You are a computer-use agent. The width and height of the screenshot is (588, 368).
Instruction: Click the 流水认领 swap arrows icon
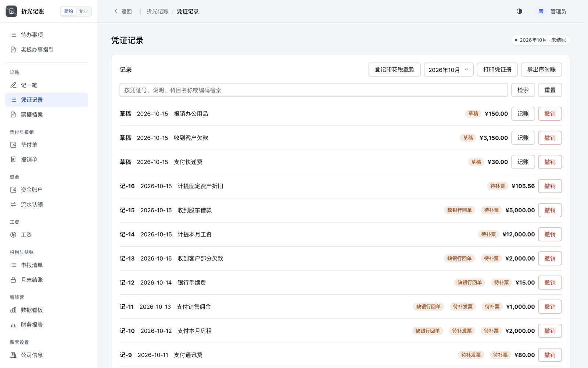click(x=13, y=205)
